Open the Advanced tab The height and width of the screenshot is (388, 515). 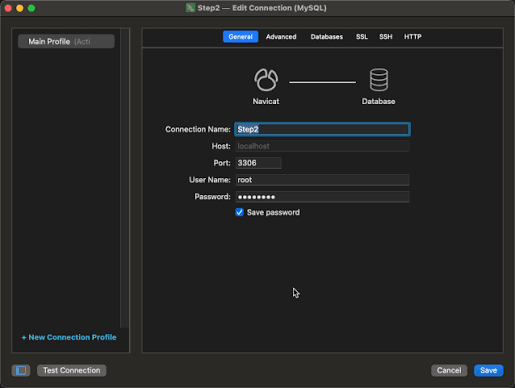[x=281, y=37]
